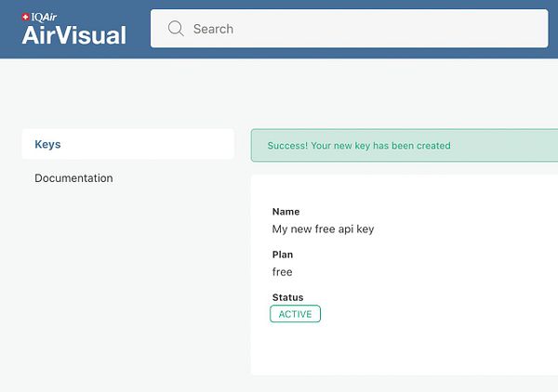Click the Plan field label
Image resolution: width=558 pixels, height=392 pixels.
(x=283, y=255)
